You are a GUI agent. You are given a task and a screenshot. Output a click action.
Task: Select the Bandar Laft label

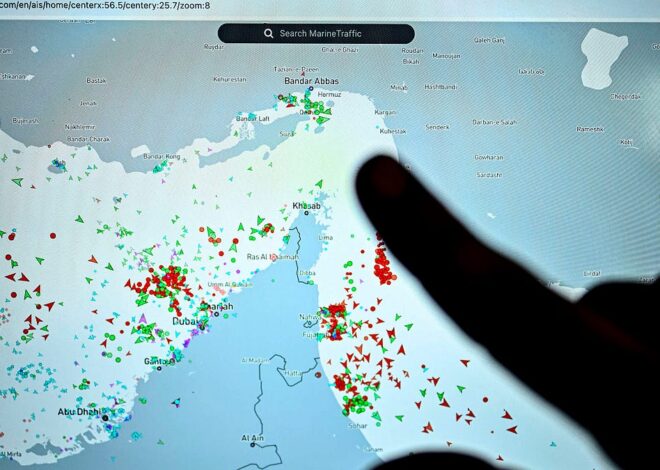[x=251, y=119]
